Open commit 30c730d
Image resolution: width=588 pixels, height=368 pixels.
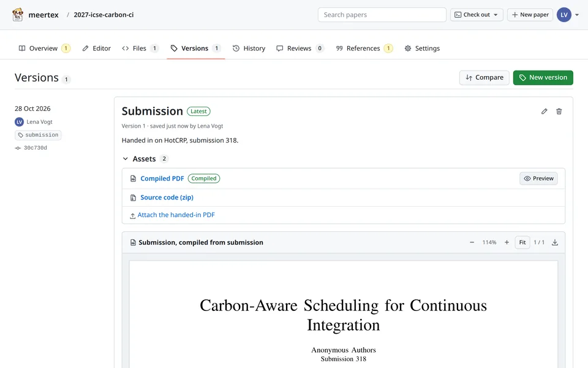pyautogui.click(x=36, y=148)
